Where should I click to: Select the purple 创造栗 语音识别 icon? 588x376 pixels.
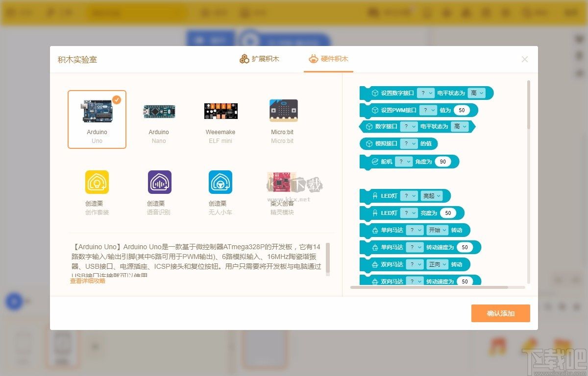[159, 182]
